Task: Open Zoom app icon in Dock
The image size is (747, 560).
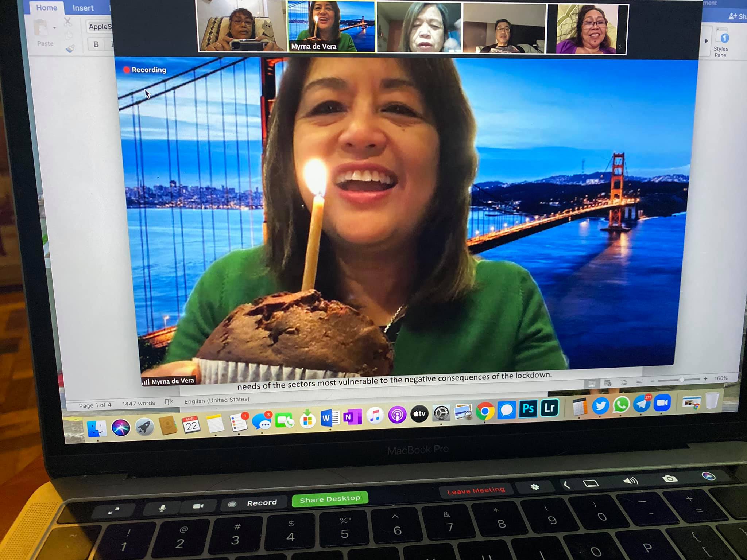Action: pyautogui.click(x=662, y=403)
